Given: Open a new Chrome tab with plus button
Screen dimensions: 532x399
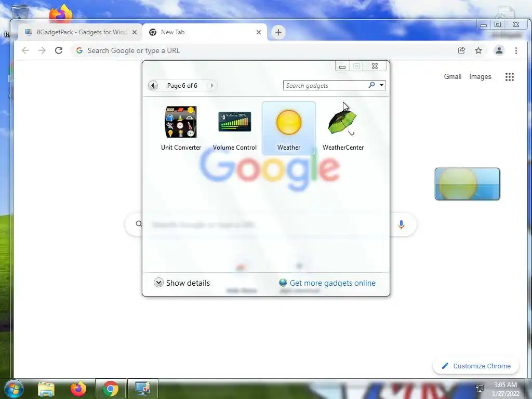Looking at the screenshot, I should pyautogui.click(x=278, y=32).
